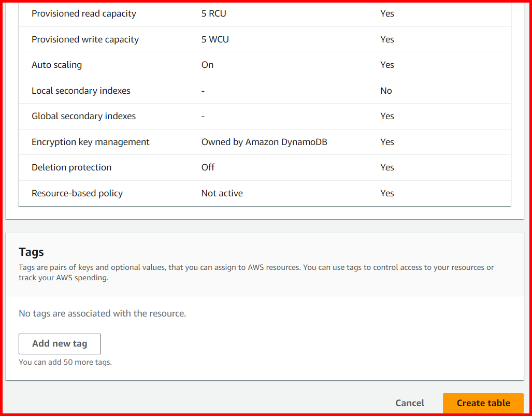Click the Local secondary indexes label
532x416 pixels.
point(81,90)
